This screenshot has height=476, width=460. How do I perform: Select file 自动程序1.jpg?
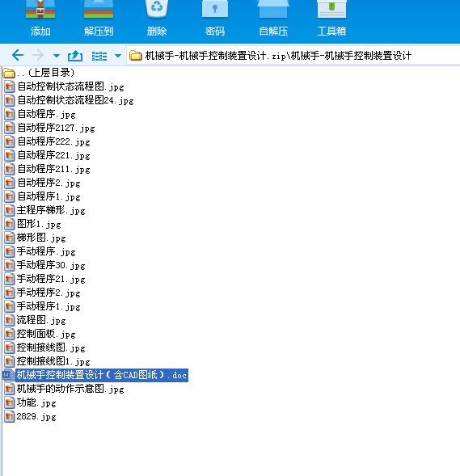(x=43, y=196)
